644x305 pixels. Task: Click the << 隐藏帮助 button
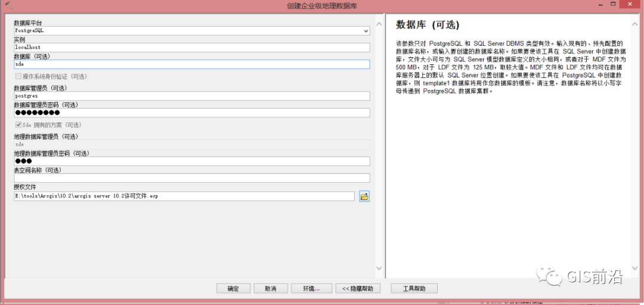click(x=358, y=288)
